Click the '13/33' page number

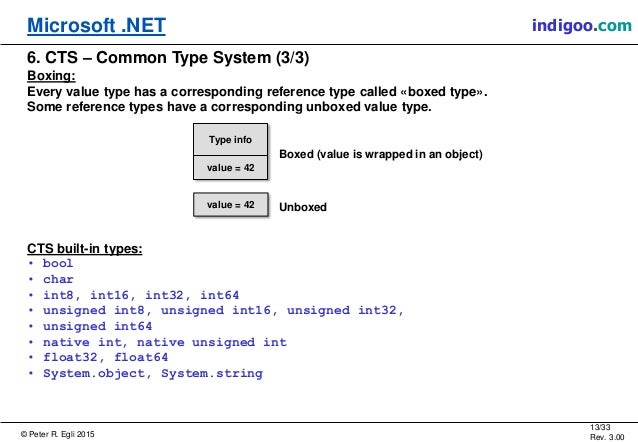[600, 427]
